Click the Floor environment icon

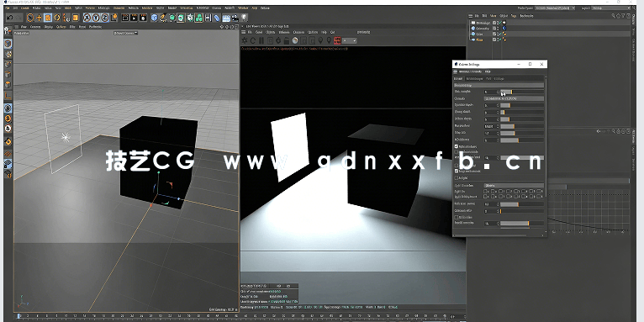(226, 18)
